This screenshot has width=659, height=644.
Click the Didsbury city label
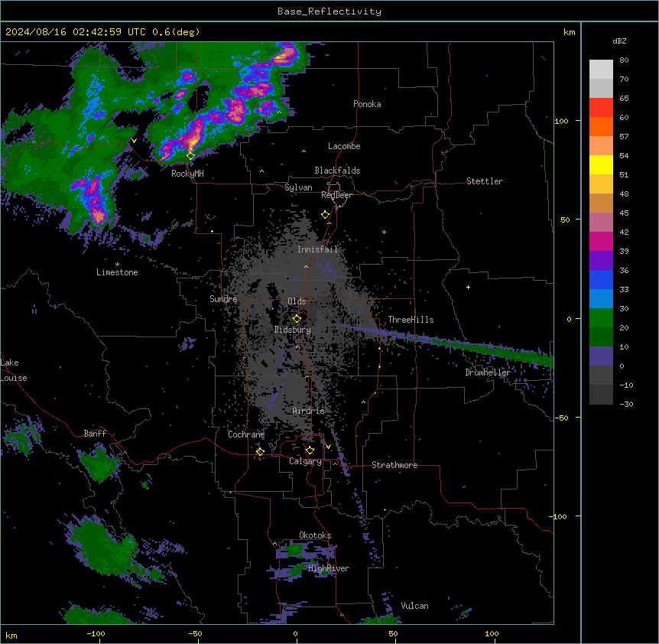click(x=293, y=330)
